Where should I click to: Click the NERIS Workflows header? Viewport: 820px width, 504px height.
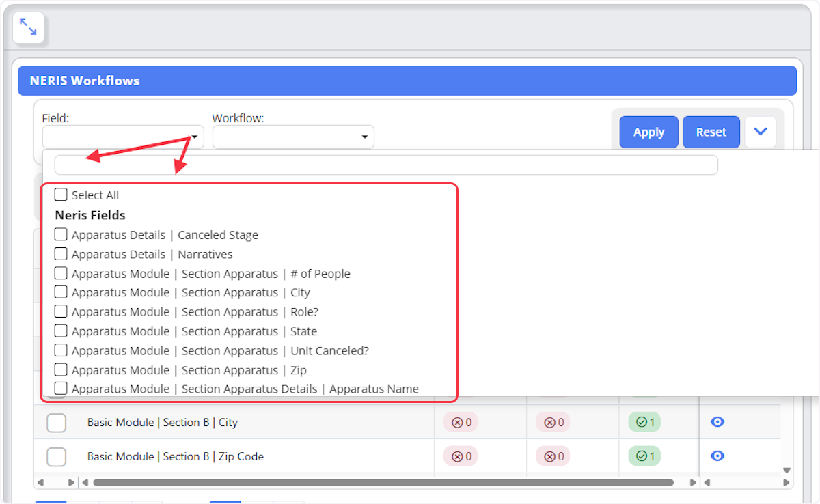407,81
